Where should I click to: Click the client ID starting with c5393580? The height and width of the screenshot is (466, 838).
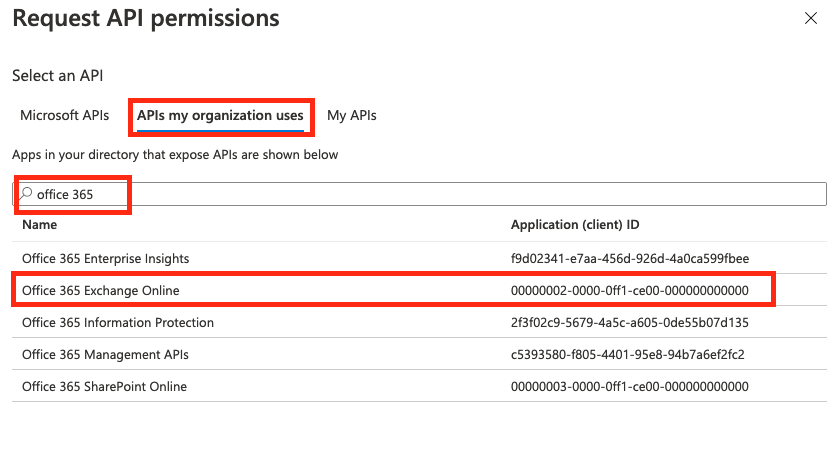[627, 354]
